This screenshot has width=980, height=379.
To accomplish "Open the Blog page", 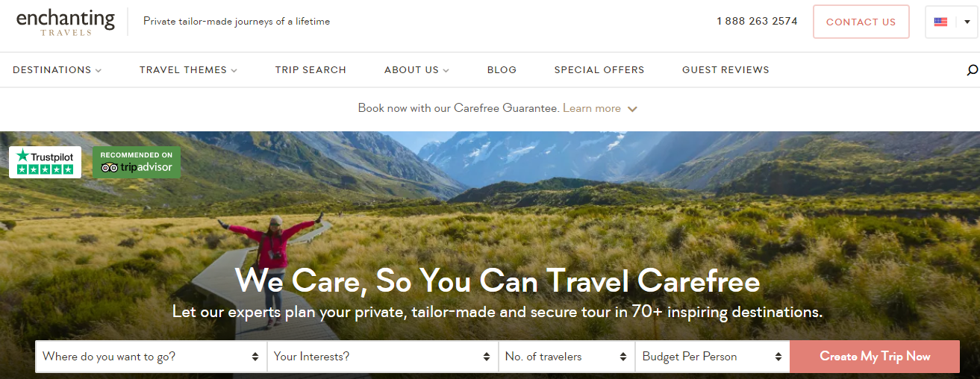I will click(x=502, y=70).
